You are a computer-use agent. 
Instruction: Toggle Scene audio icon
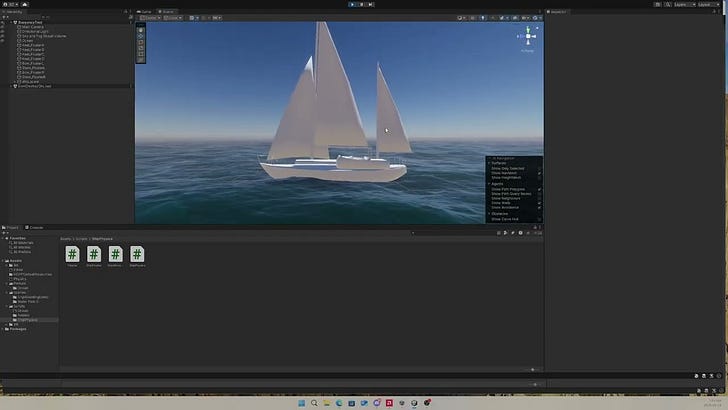(493, 18)
